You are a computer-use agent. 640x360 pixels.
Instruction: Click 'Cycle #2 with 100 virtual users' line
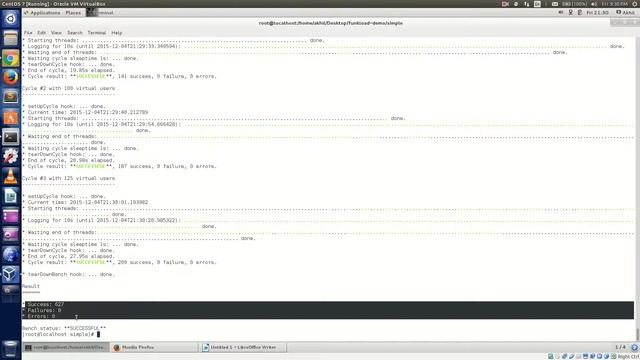(x=69, y=88)
